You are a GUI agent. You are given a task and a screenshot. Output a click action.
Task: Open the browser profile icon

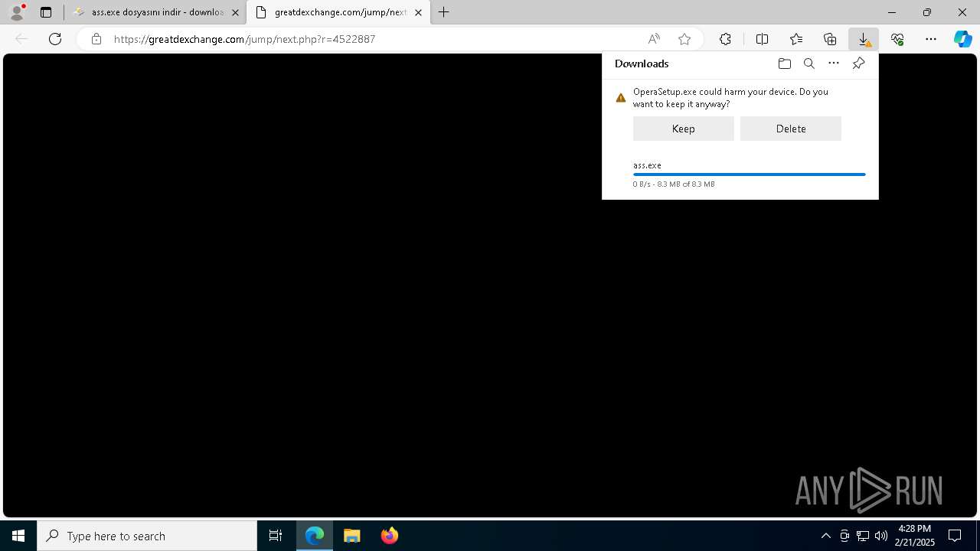pos(16,12)
